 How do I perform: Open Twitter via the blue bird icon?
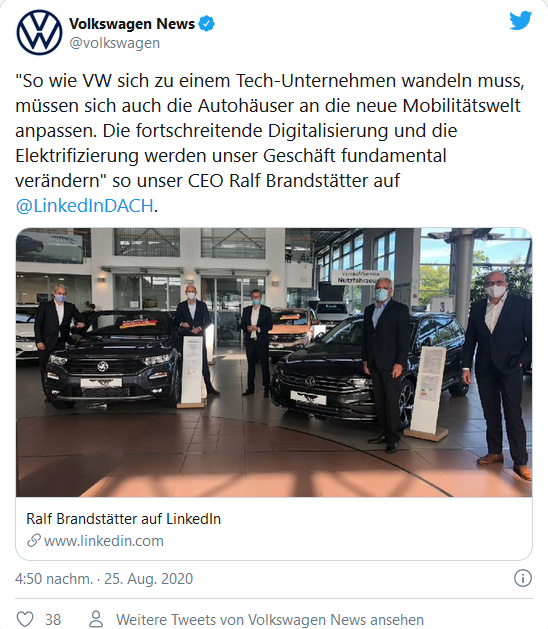pos(521,20)
